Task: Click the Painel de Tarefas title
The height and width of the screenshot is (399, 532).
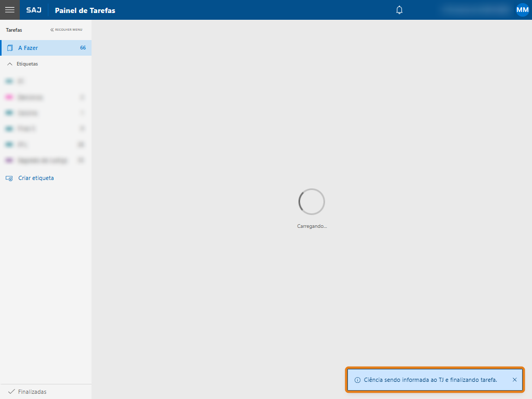Action: (x=85, y=10)
